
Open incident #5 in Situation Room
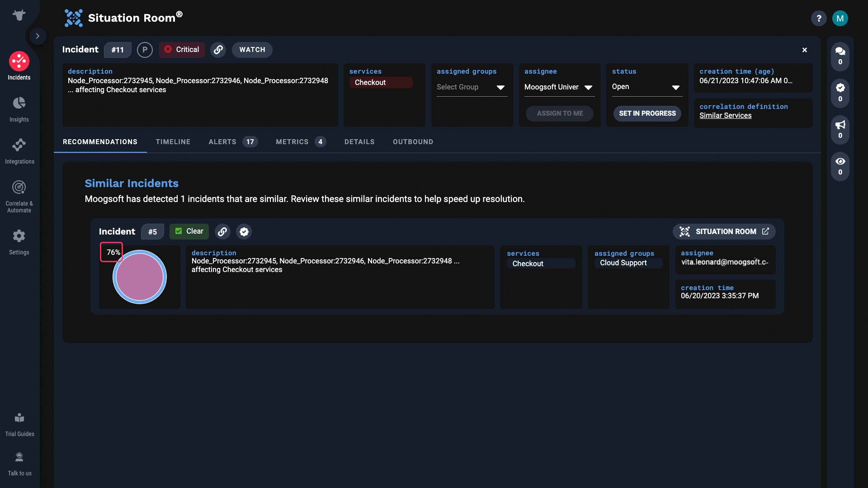(724, 232)
